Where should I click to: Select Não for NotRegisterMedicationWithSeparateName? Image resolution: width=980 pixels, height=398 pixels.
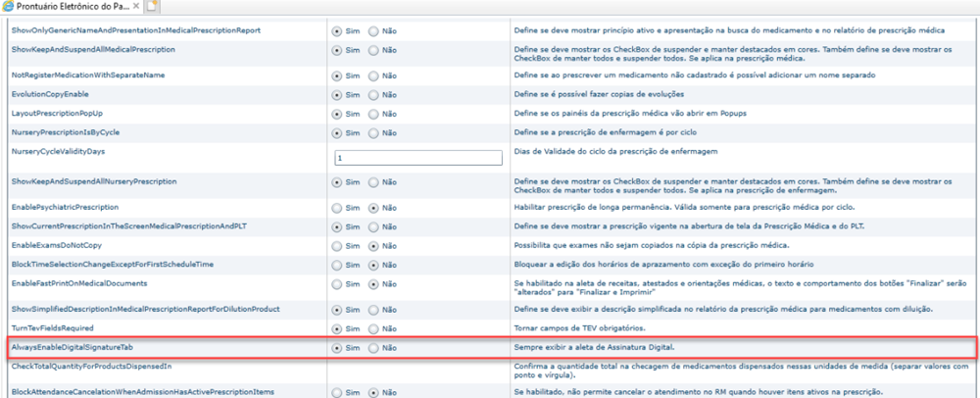point(373,76)
